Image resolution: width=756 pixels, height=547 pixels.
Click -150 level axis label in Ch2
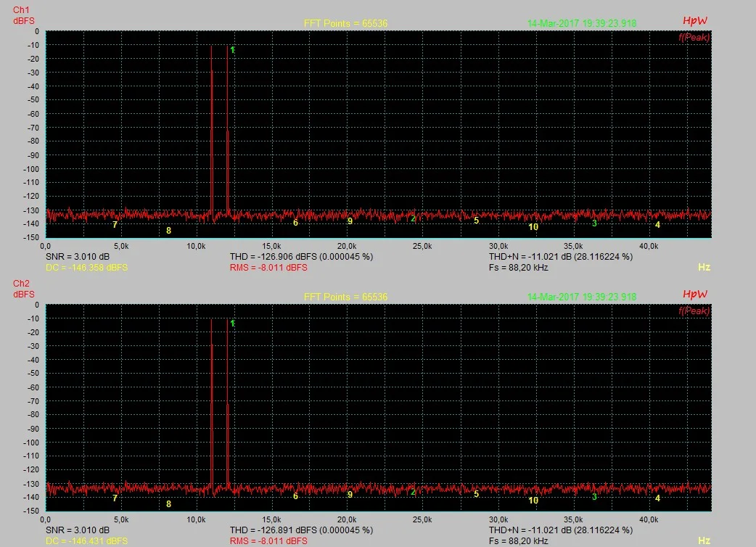coord(31,511)
